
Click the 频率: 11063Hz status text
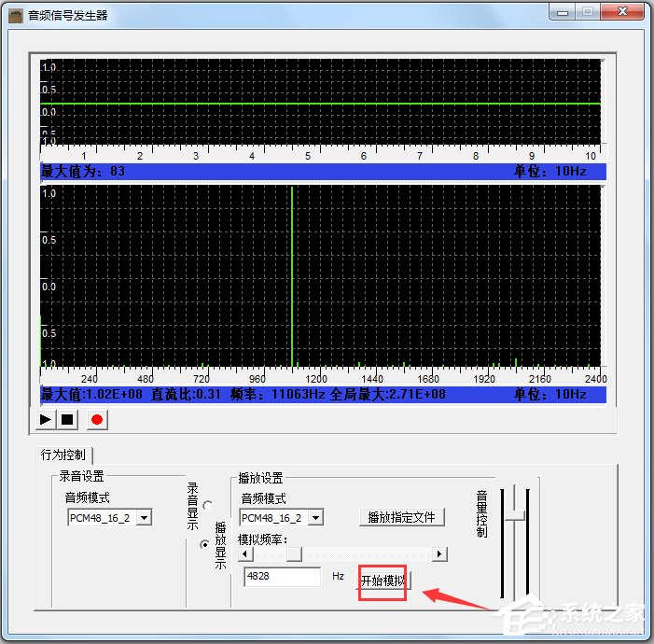278,394
